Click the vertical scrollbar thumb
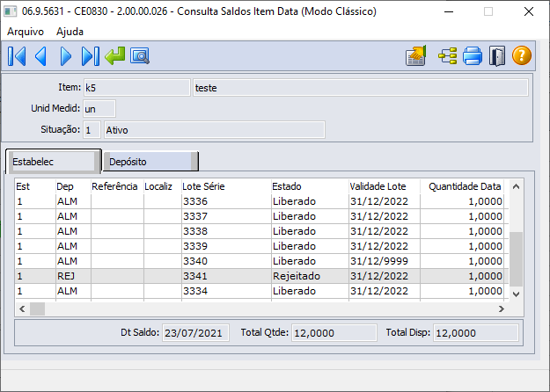The height and width of the screenshot is (392, 550). click(516, 259)
